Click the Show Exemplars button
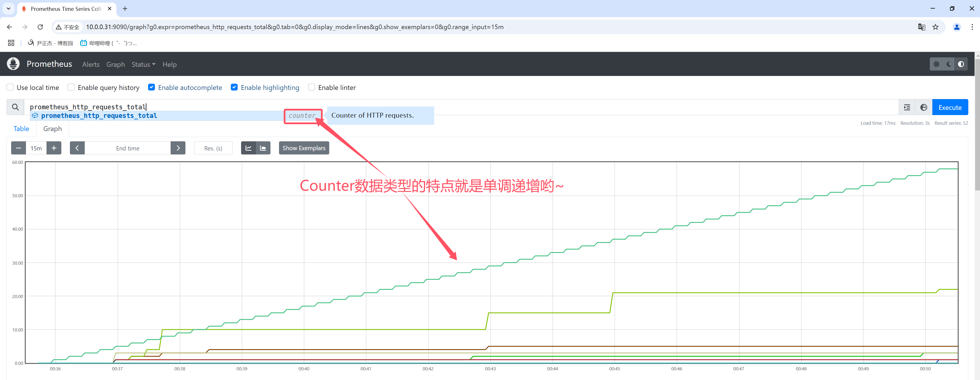The height and width of the screenshot is (380, 980). [304, 148]
